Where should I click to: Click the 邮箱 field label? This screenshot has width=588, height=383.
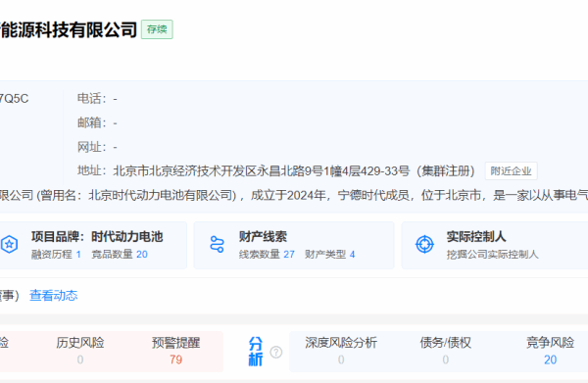pos(92,122)
